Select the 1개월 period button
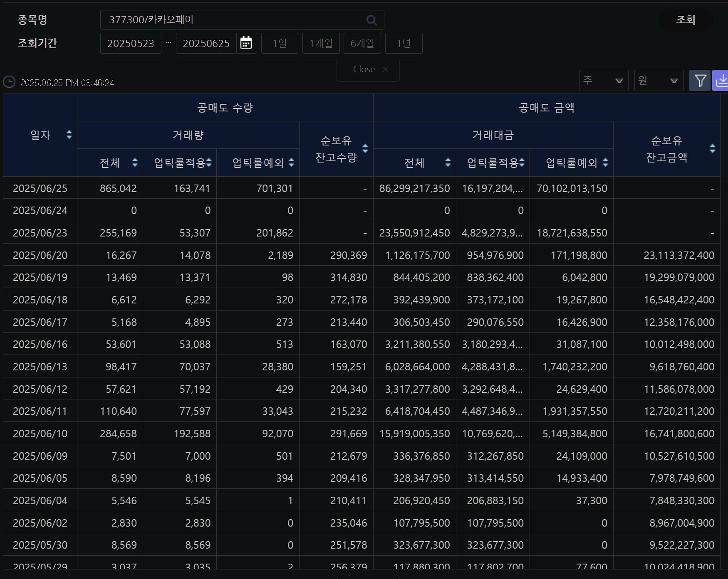The width and height of the screenshot is (728, 579). point(321,43)
